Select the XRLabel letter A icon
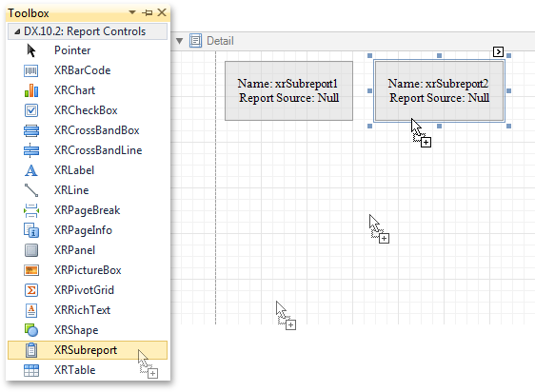This screenshot has height=392, width=535. 31,170
